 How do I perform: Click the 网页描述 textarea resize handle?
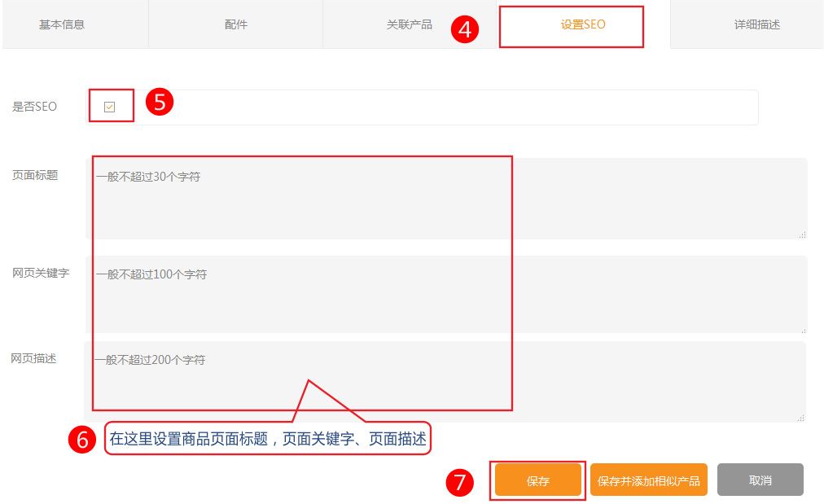click(x=800, y=417)
